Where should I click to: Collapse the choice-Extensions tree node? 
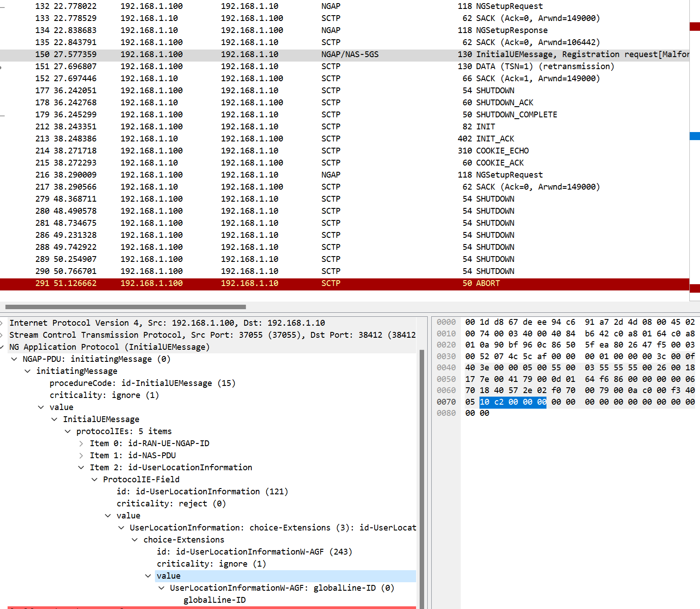pyautogui.click(x=135, y=540)
